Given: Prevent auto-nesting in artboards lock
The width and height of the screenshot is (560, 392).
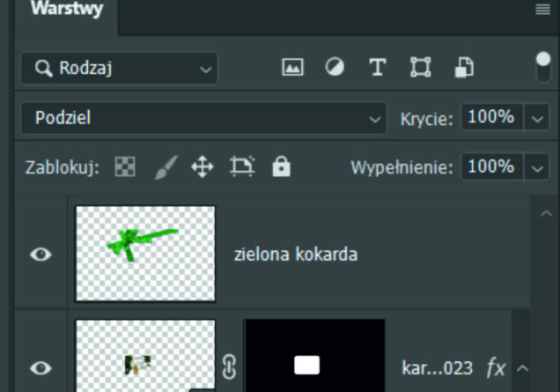Looking at the screenshot, I should coord(242,166).
